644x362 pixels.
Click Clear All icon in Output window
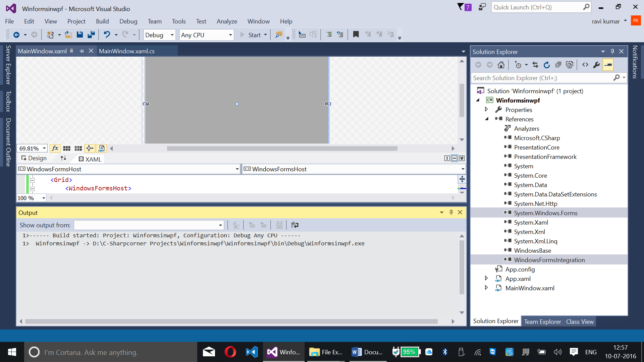(x=279, y=225)
